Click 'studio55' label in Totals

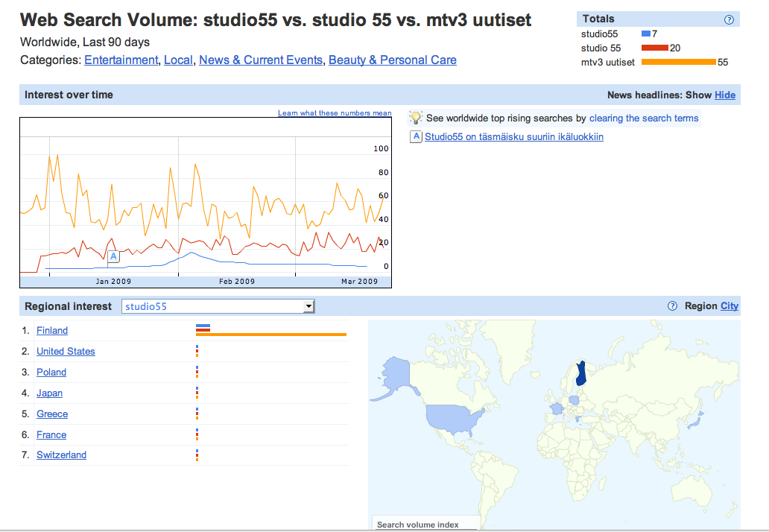[599, 34]
